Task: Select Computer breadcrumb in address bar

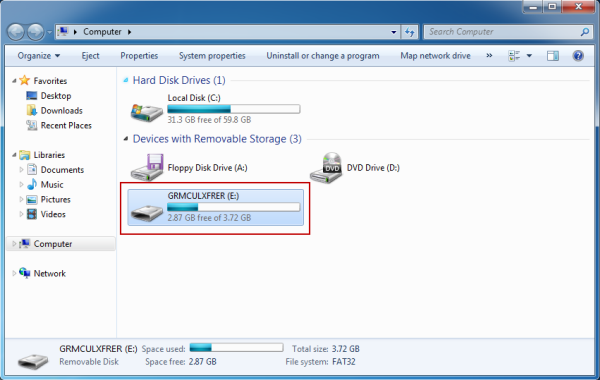Action: [x=102, y=32]
